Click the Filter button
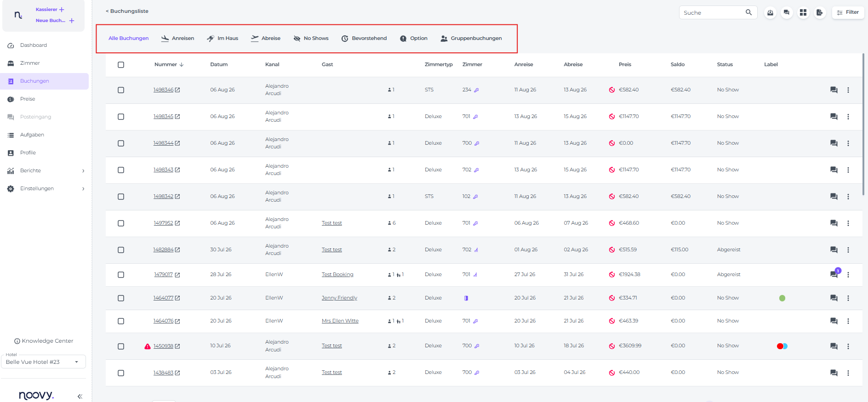 point(848,12)
